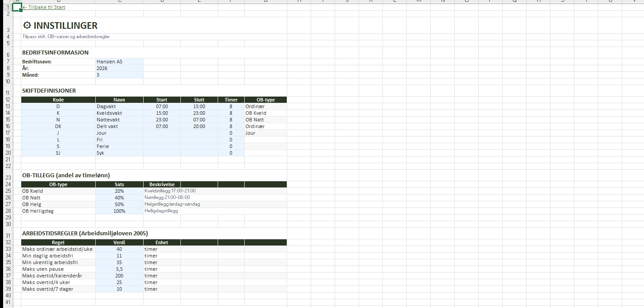Viewport: 644px width, 308px height.
Task: Click the Kveldsvakt end time 23:00 cell
Action: pos(199,113)
